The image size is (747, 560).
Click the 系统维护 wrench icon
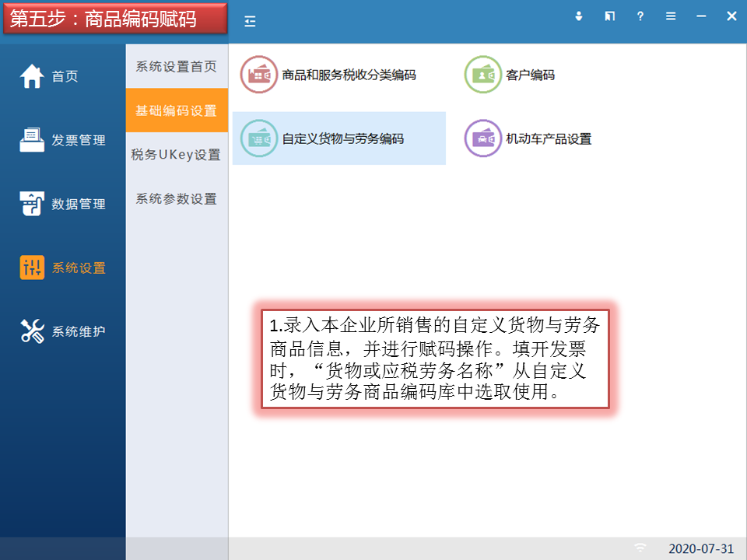[32, 331]
